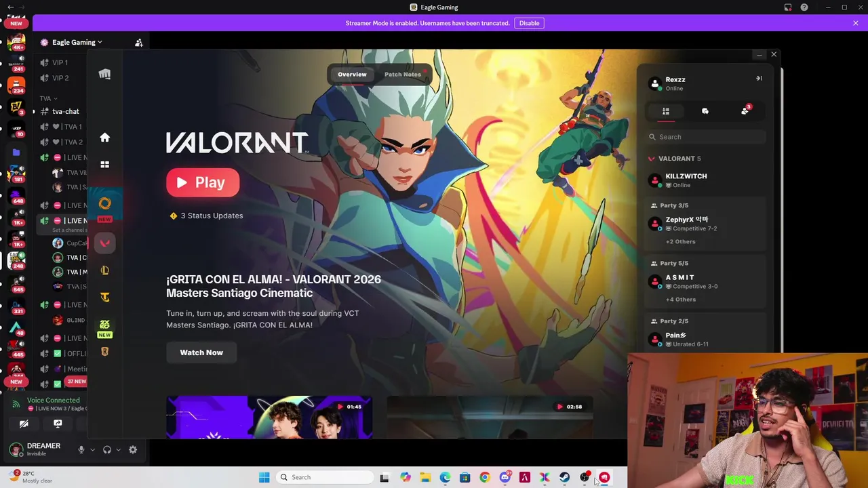This screenshot has width=868, height=488.
Task: Open Microsoft Store from the taskbar
Action: coord(465,477)
